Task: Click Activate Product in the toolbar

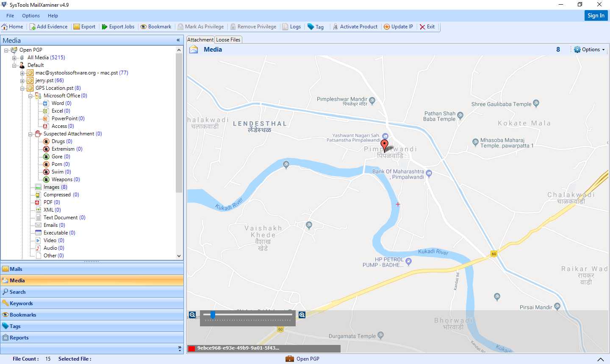Action: click(x=355, y=27)
